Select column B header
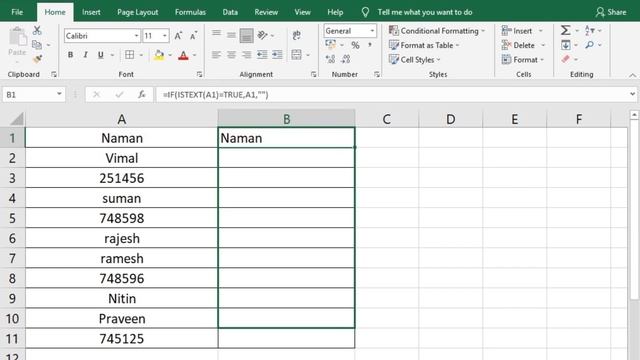The width and height of the screenshot is (640, 360). pyautogui.click(x=287, y=119)
